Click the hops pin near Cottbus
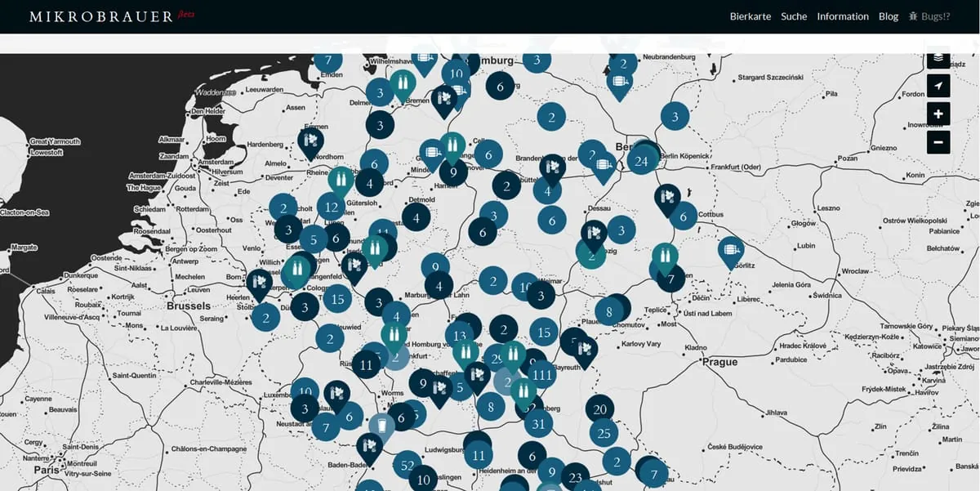 click(667, 199)
